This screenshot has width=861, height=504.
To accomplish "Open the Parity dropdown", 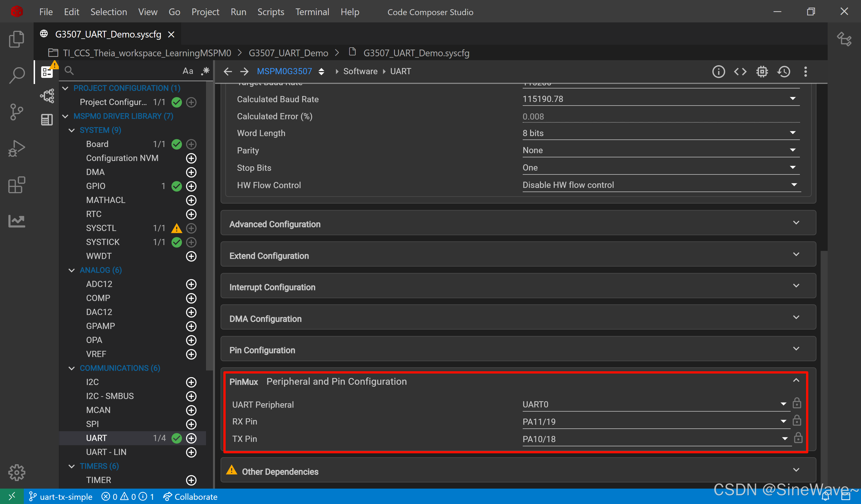I will tap(661, 150).
